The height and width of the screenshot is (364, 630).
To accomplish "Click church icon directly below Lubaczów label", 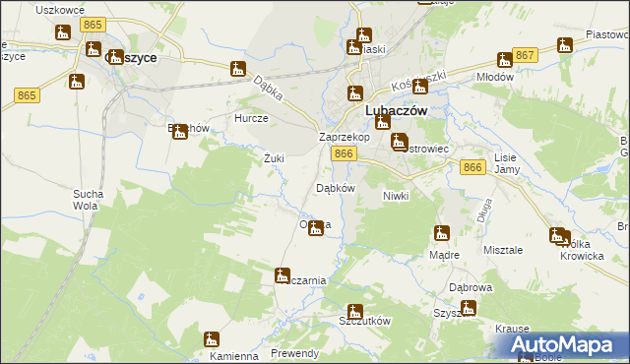I will pyautogui.click(x=383, y=122).
